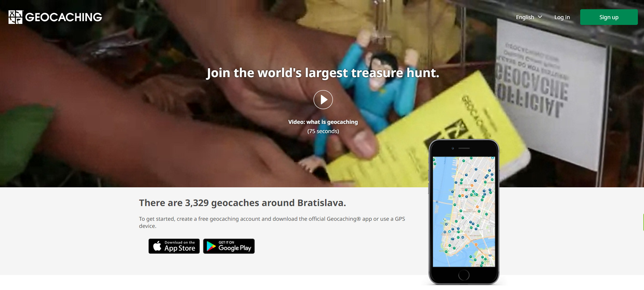Image resolution: width=644 pixels, height=290 pixels.
Task: Open the English language dropdown
Action: 529,17
